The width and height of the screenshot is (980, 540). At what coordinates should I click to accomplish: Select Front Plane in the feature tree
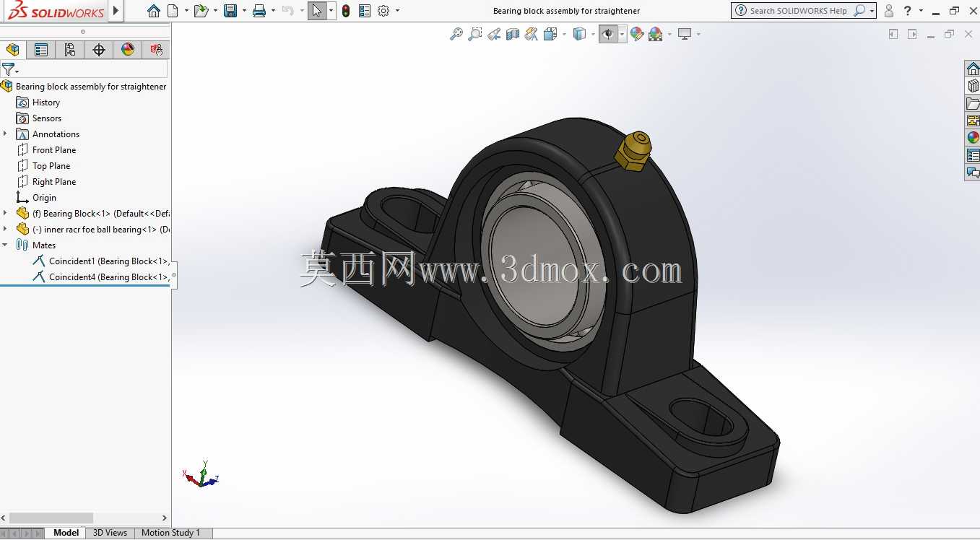click(54, 150)
